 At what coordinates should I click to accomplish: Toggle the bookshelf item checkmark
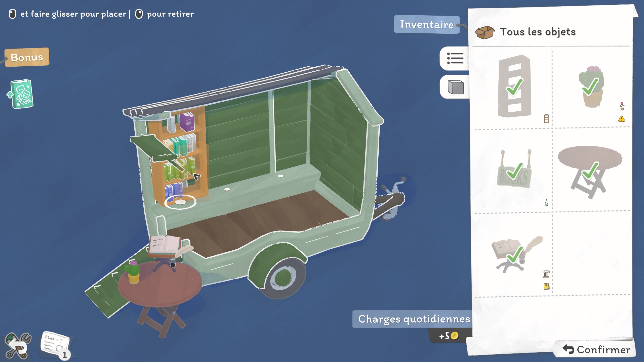click(x=514, y=87)
